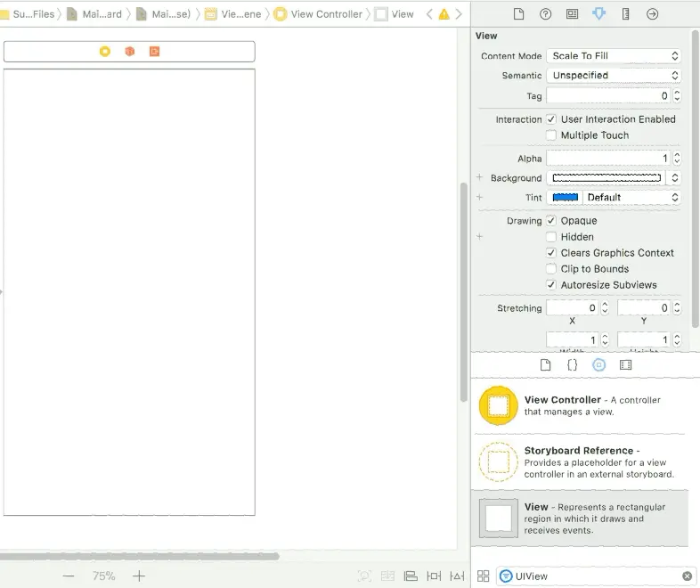
Task: Enable the Multiple Touch checkbox
Action: (551, 135)
